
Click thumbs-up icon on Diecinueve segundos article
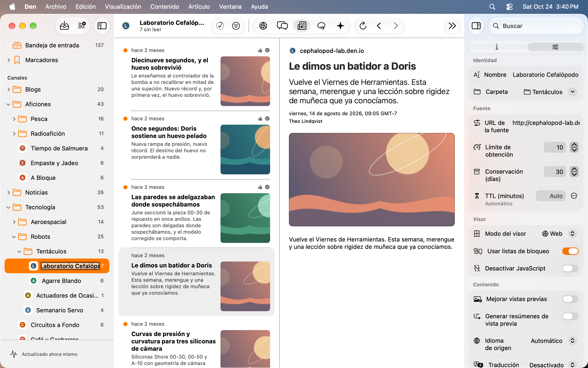click(x=260, y=50)
